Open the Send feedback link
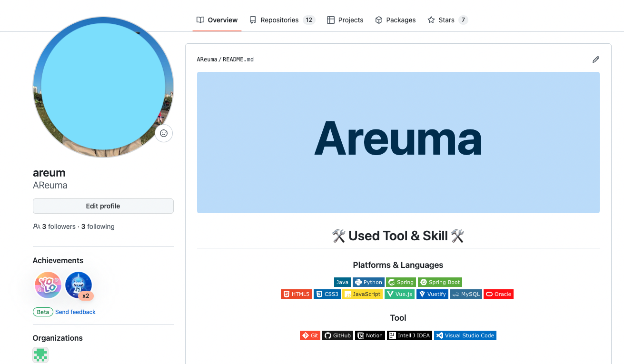The height and width of the screenshot is (364, 624). tap(75, 312)
